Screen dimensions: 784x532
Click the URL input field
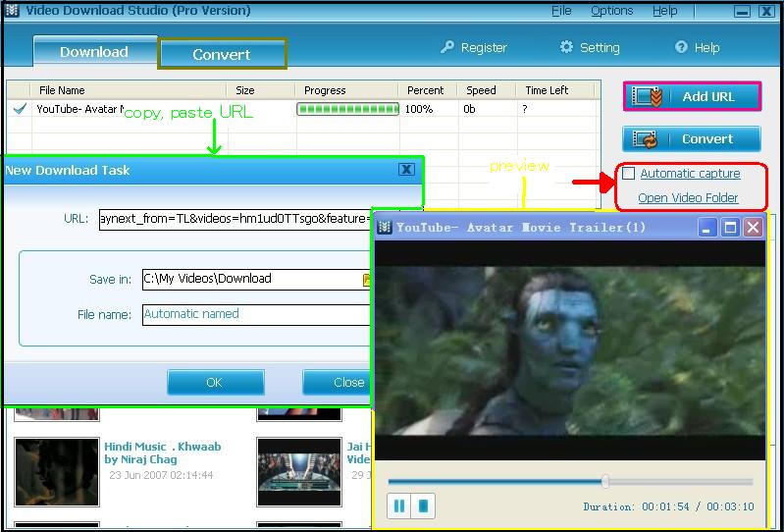(235, 219)
